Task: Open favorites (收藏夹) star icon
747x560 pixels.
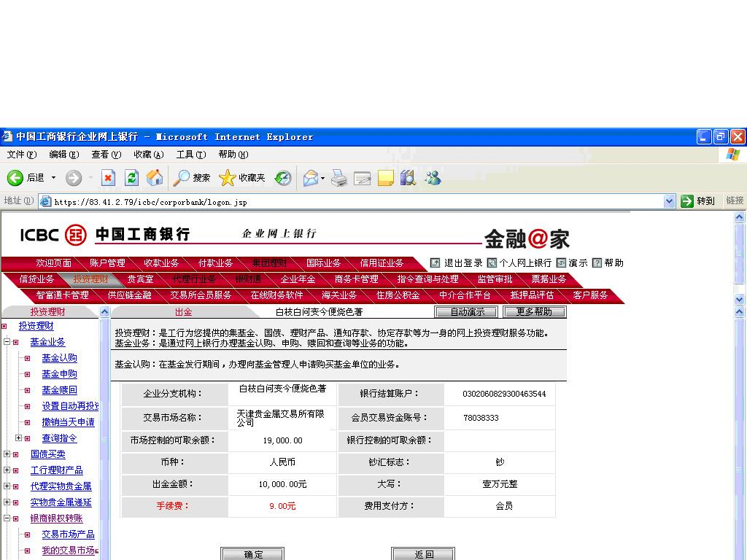Action: pyautogui.click(x=241, y=178)
